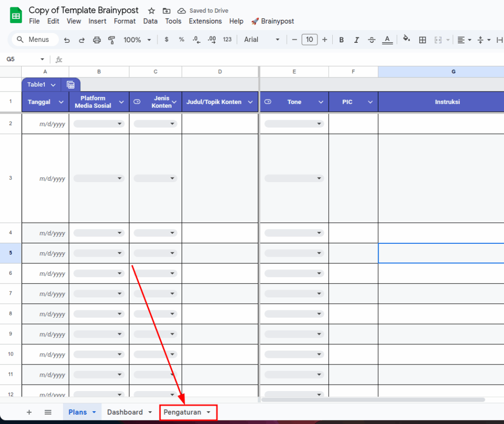Open the fill color picker
Image resolution: width=504 pixels, height=424 pixels.
click(407, 39)
